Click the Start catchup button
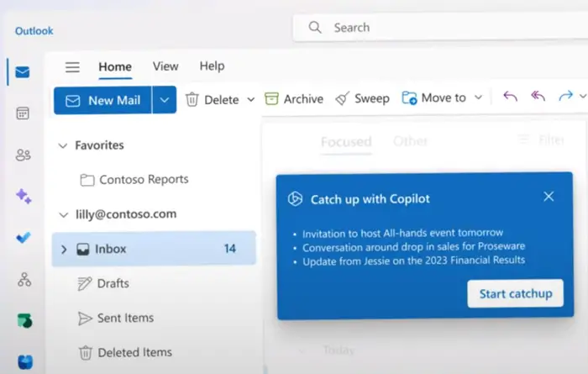 516,293
